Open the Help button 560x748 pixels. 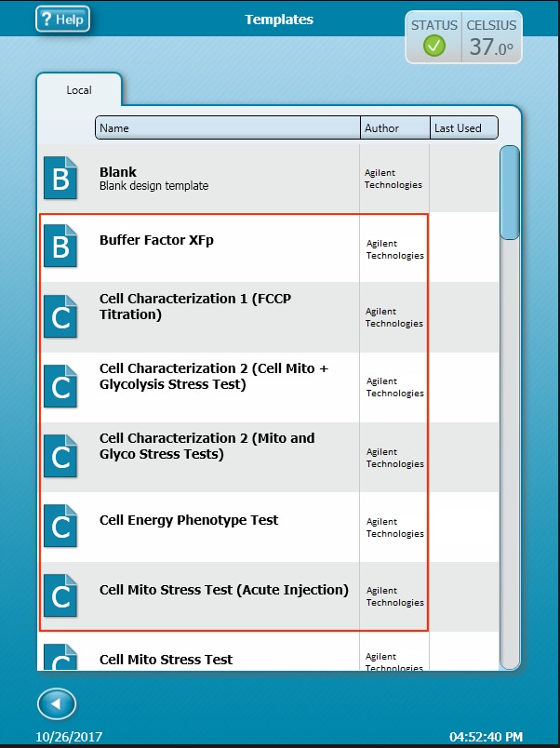[63, 20]
